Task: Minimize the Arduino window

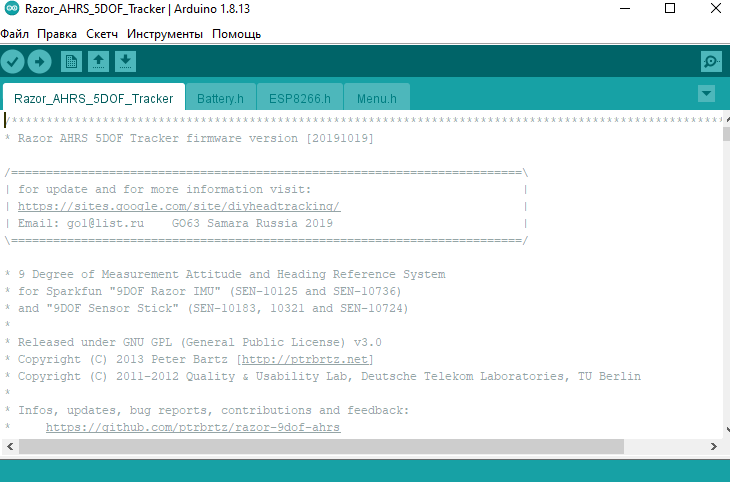Action: click(x=625, y=8)
